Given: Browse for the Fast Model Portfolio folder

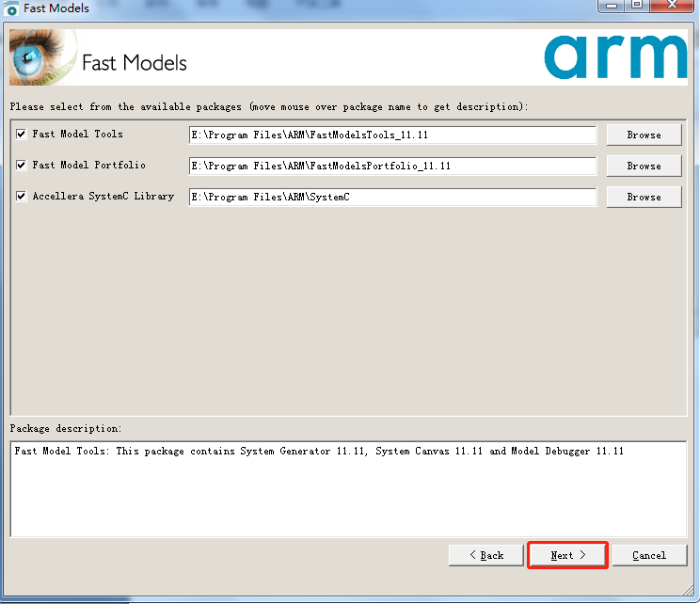Looking at the screenshot, I should [644, 167].
